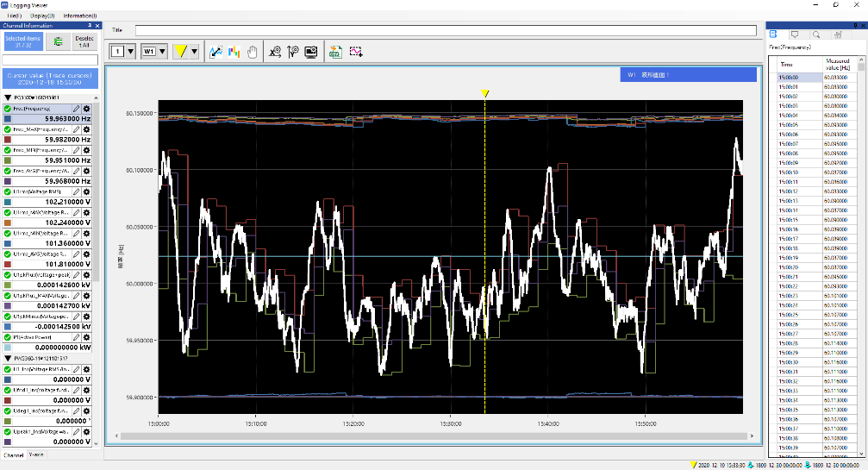
Task: Click the channel search input field
Action: coord(50,60)
